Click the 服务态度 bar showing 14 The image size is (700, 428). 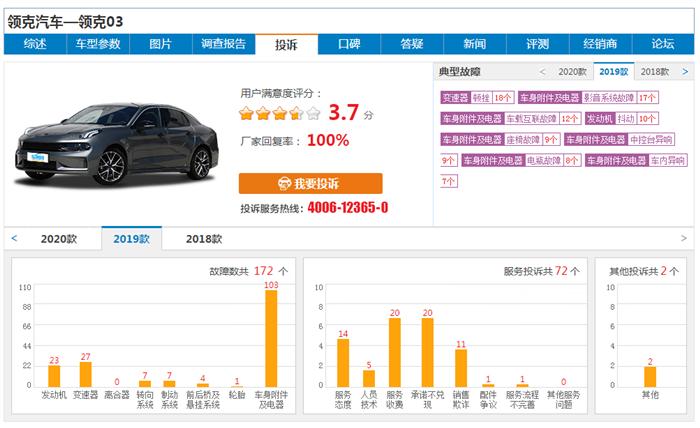click(343, 363)
